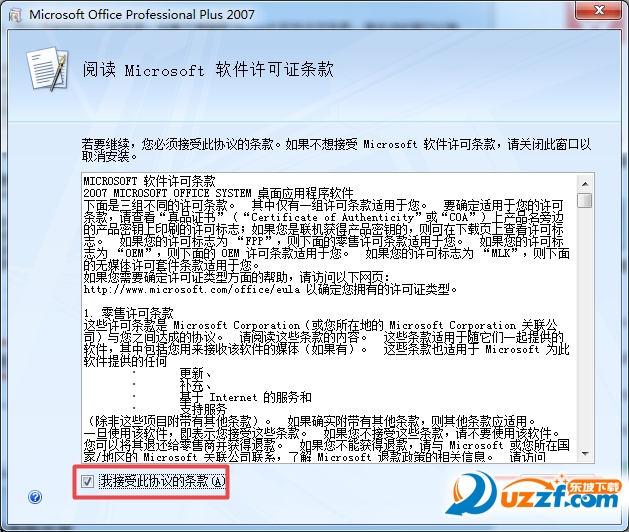Viewport: 629px width, 532px height.
Task: Click the bullet text 补充、
Action: point(196,386)
